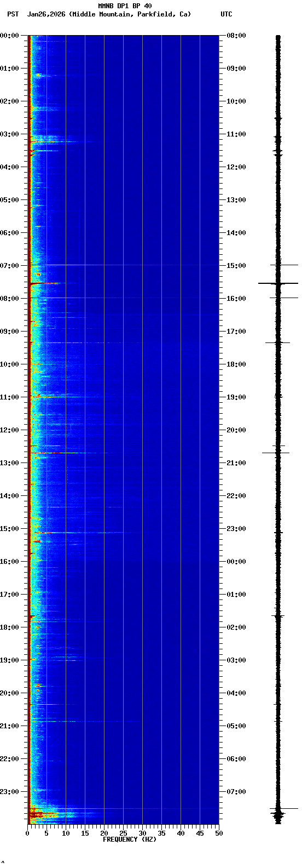Click the UTC time label "03:00"
Viewport: 302px width, 868px height.
236,660
